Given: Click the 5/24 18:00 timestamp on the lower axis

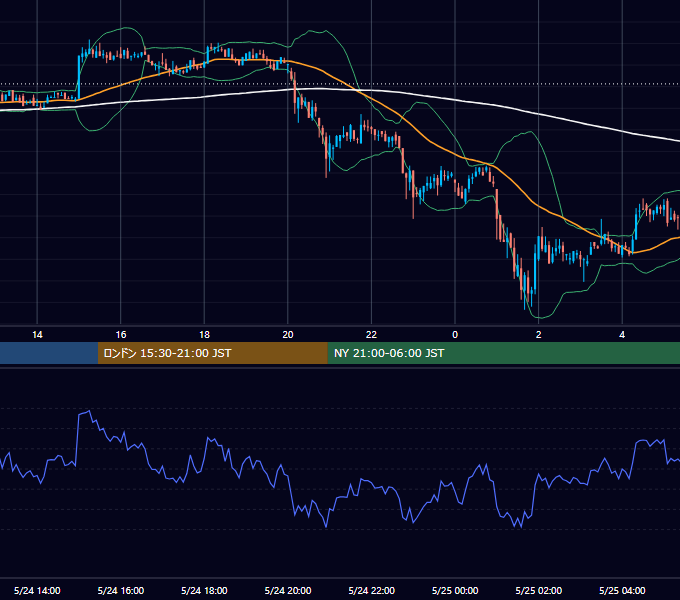Looking at the screenshot, I should [204, 590].
